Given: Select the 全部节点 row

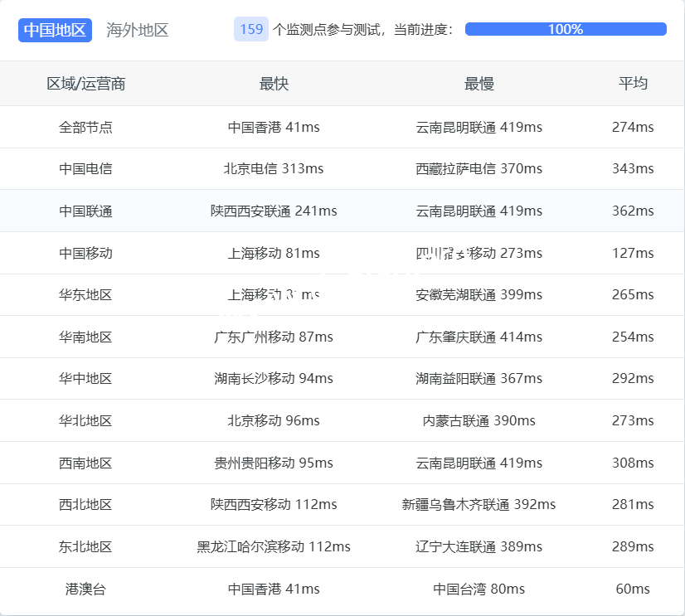Looking at the screenshot, I should coord(85,127).
